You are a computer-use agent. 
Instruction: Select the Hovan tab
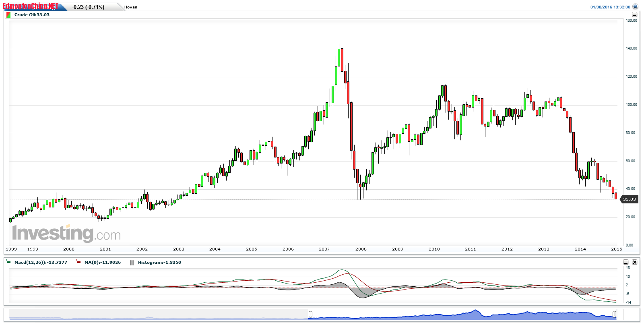pos(130,7)
